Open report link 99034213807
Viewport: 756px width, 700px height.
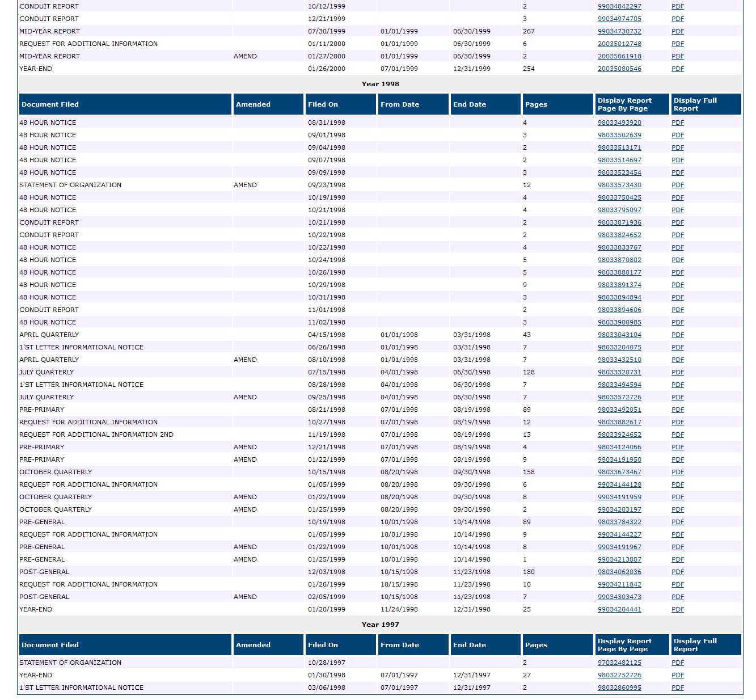pos(619,559)
